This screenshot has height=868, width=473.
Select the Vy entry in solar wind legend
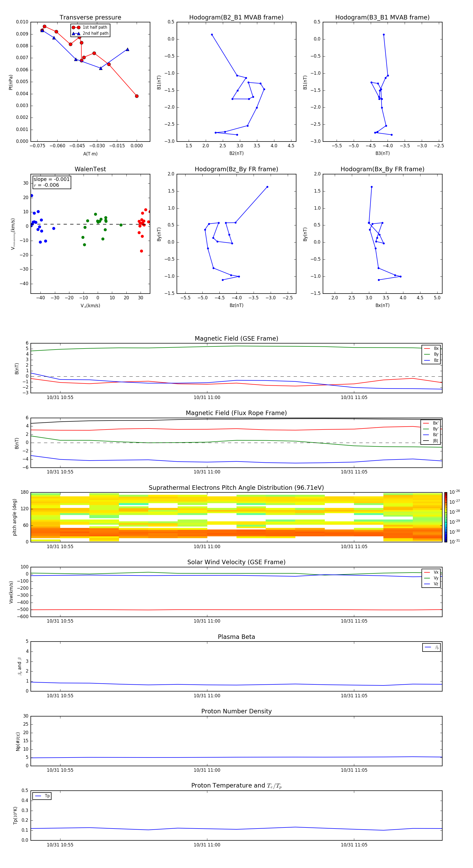coord(431,578)
